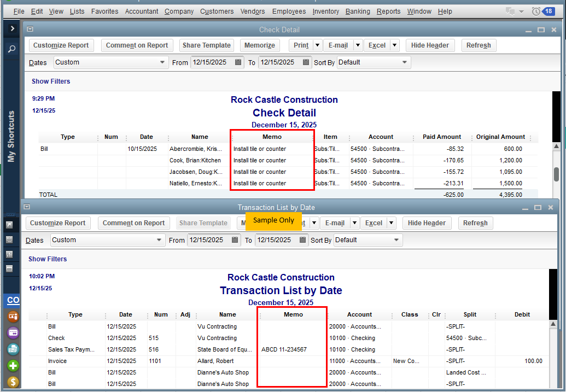This screenshot has width=566, height=392.
Task: Open Run Favorite Reports bar chart icon
Action: coord(9,254)
